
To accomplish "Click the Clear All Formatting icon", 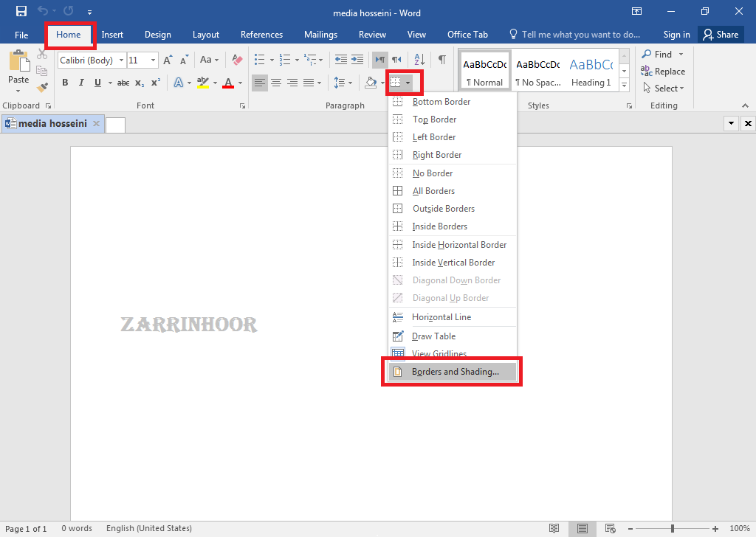I will coord(237,60).
